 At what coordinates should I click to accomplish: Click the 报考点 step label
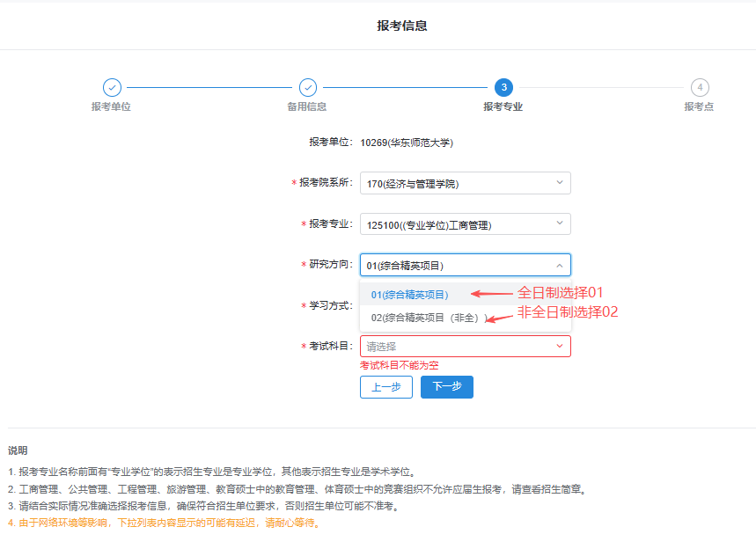pos(699,106)
